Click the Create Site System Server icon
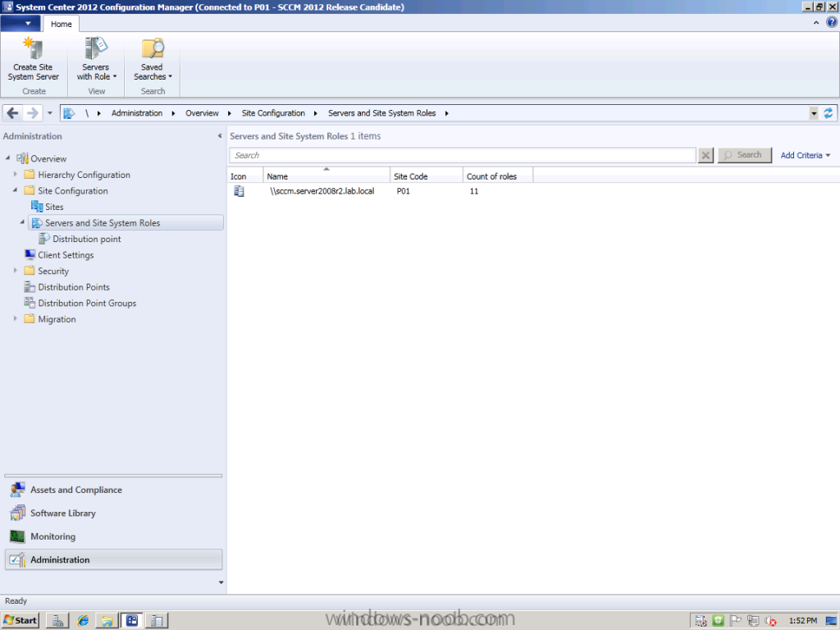The height and width of the screenshot is (630, 840). (33, 48)
